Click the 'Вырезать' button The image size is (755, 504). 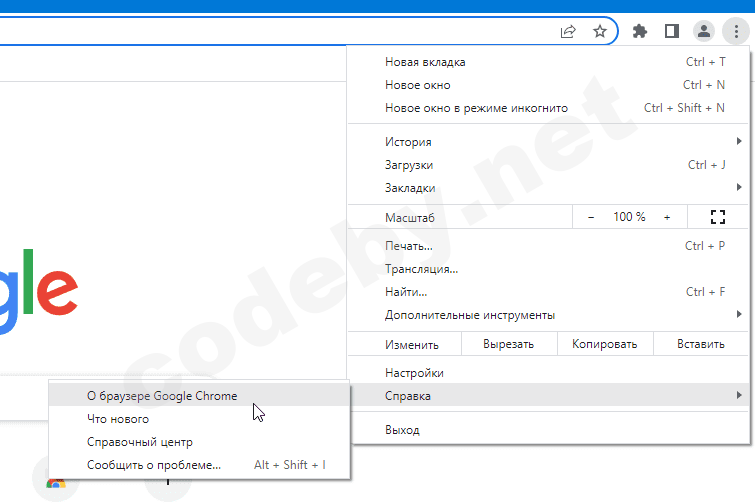pyautogui.click(x=509, y=344)
